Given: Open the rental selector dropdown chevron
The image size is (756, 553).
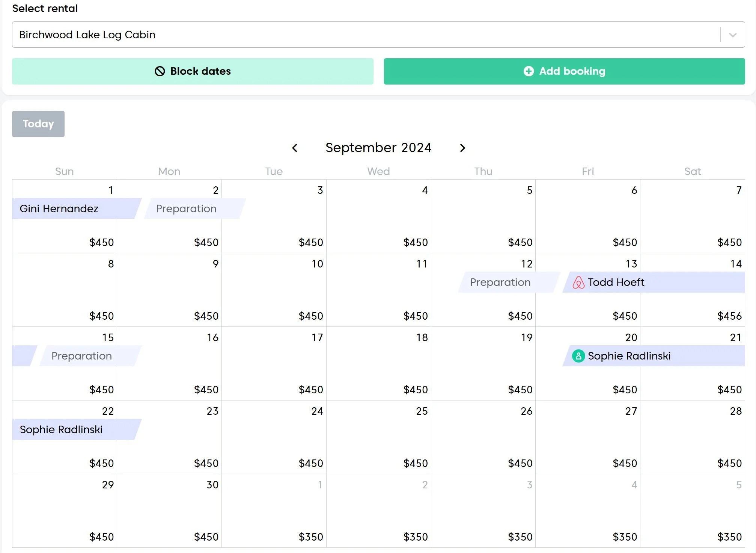Looking at the screenshot, I should coord(732,35).
